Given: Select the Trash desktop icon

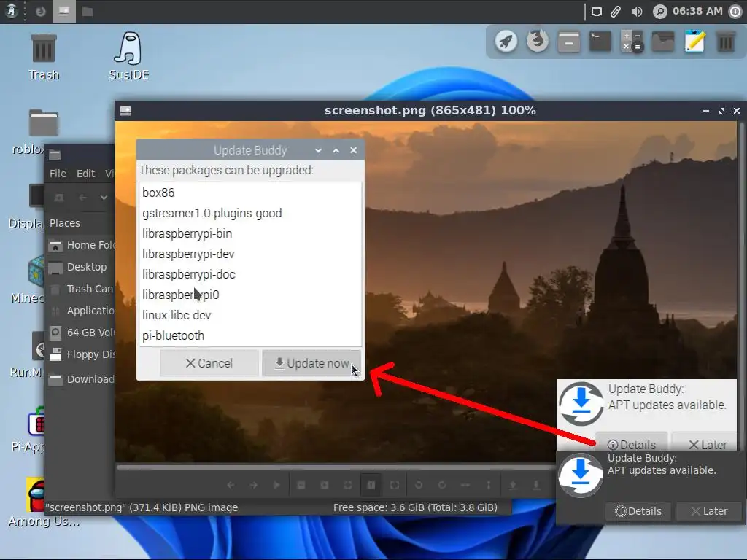Looking at the screenshot, I should tap(43, 57).
